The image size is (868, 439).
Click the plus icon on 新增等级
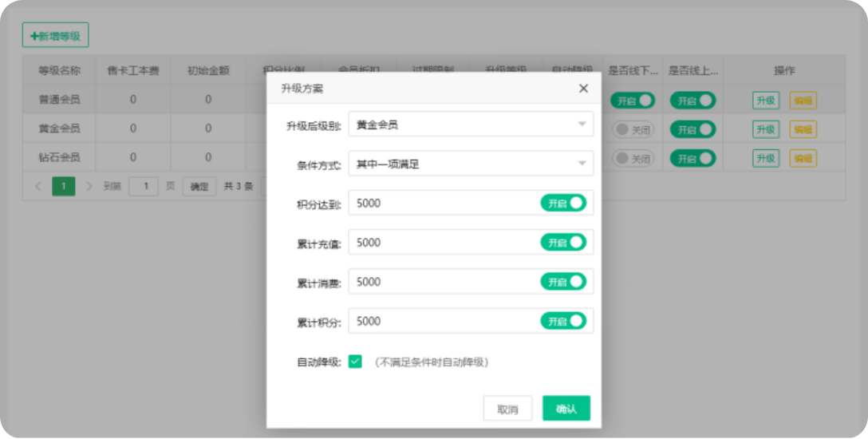[34, 36]
